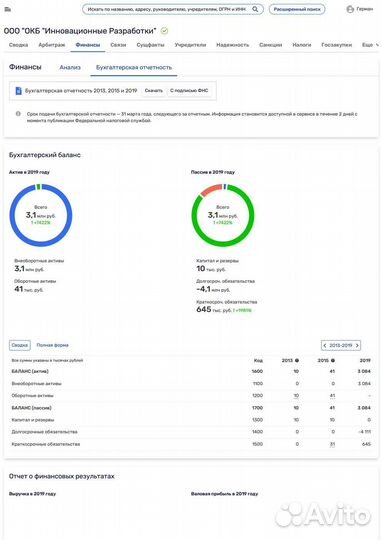Click the Внеоборотные активы table row
Image resolution: width=382 pixels, height=540 pixels.
(191, 383)
